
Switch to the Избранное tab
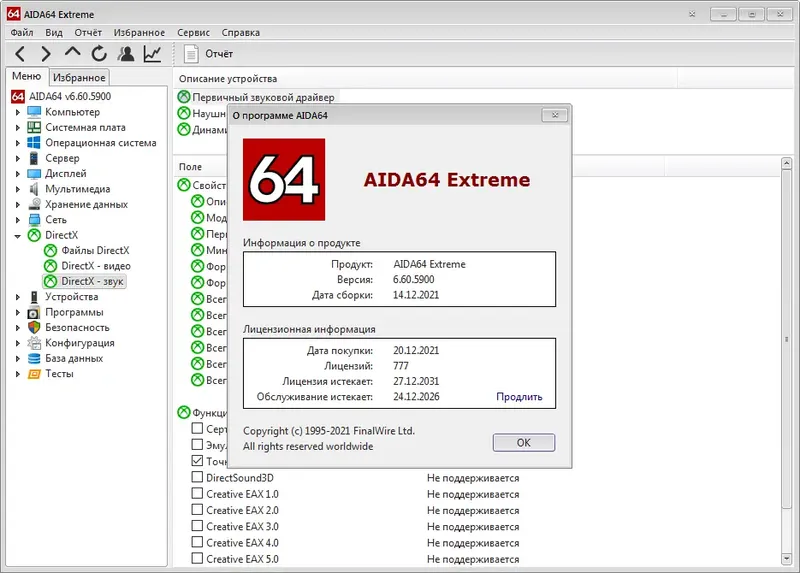pyautogui.click(x=79, y=78)
